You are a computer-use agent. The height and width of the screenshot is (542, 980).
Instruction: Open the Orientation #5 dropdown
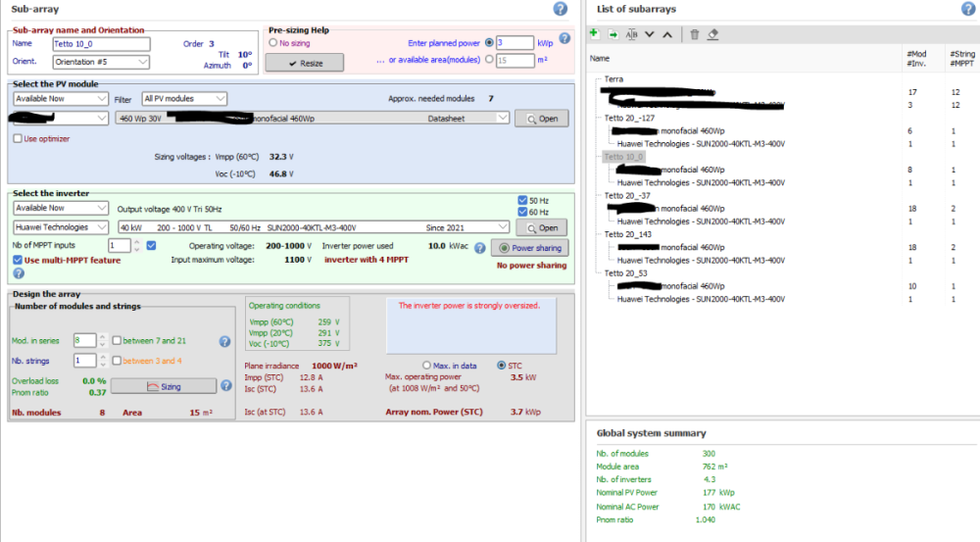pos(101,62)
